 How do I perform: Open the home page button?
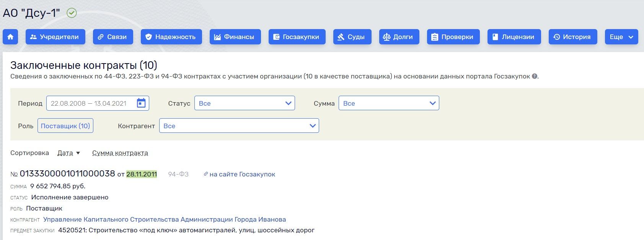[10, 37]
